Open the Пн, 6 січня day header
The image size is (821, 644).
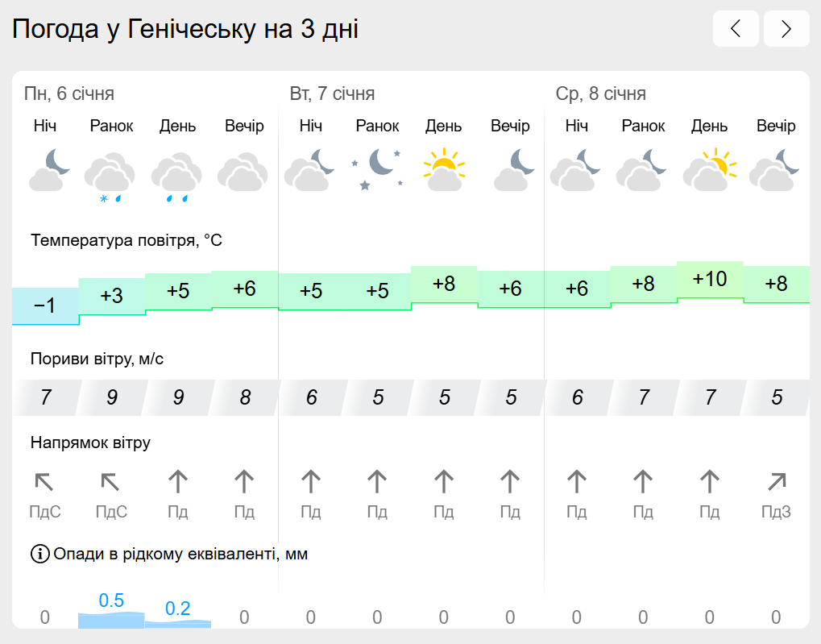pyautogui.click(x=69, y=93)
